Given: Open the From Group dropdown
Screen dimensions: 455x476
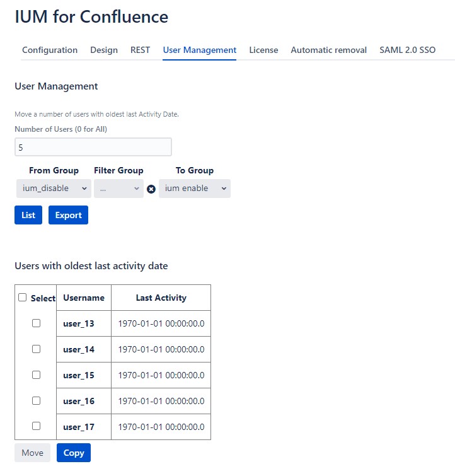Looking at the screenshot, I should [54, 189].
